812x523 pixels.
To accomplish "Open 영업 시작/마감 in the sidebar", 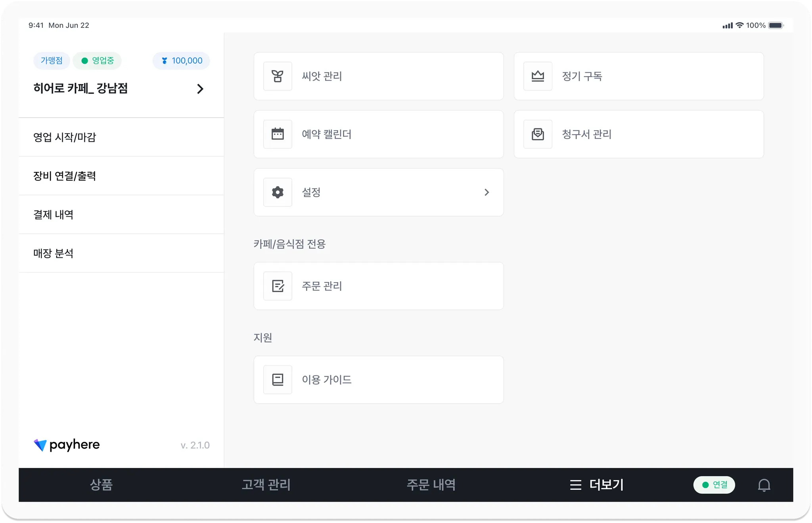I will tap(65, 137).
